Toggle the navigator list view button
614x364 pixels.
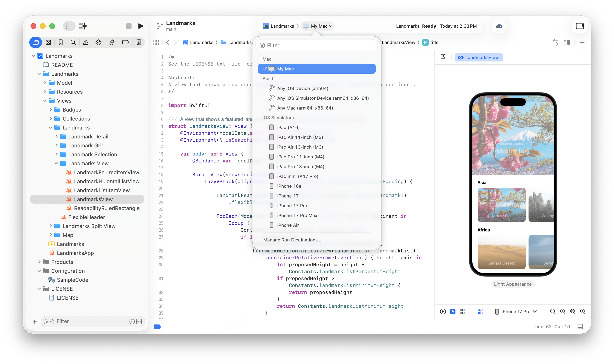tap(69, 26)
